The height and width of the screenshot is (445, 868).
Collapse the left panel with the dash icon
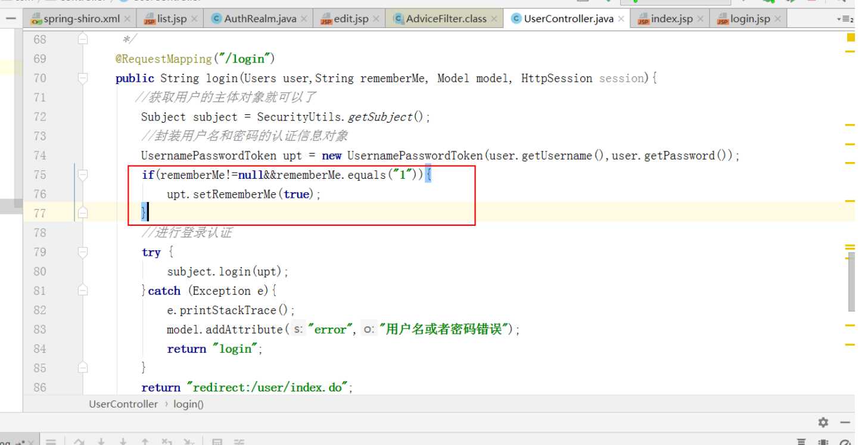(11, 19)
